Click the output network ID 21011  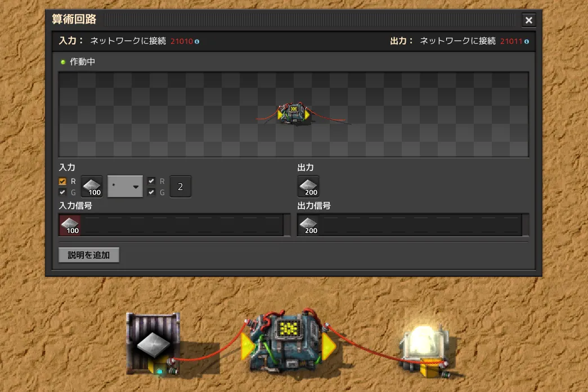[x=511, y=41]
